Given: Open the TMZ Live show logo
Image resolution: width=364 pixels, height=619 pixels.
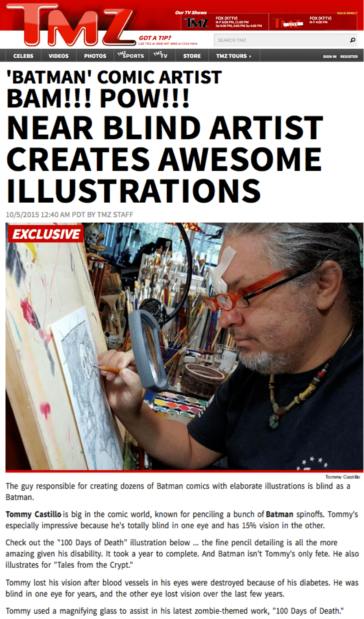Looking at the screenshot, I should tap(290, 23).
